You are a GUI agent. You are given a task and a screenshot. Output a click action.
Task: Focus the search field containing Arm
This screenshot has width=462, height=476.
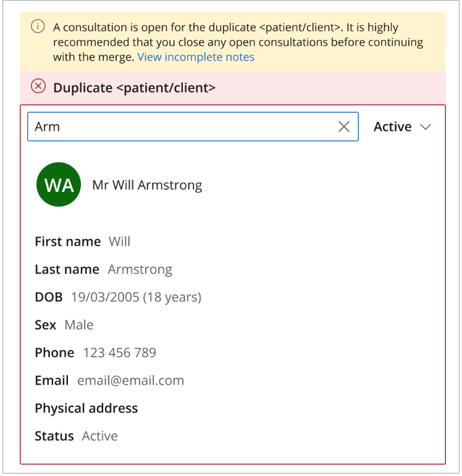tap(179, 127)
